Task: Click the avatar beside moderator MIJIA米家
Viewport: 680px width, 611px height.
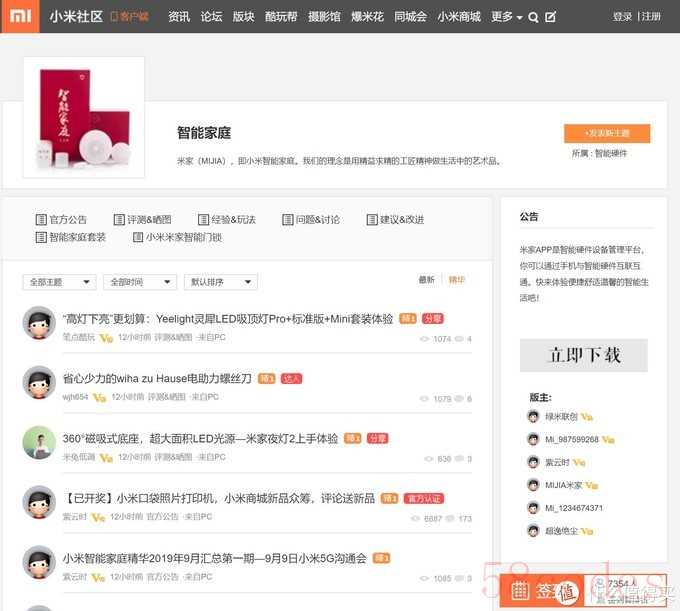Action: tap(533, 485)
